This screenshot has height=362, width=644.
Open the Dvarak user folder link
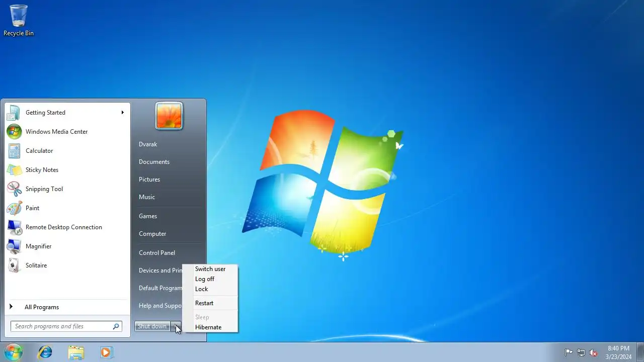tap(148, 144)
